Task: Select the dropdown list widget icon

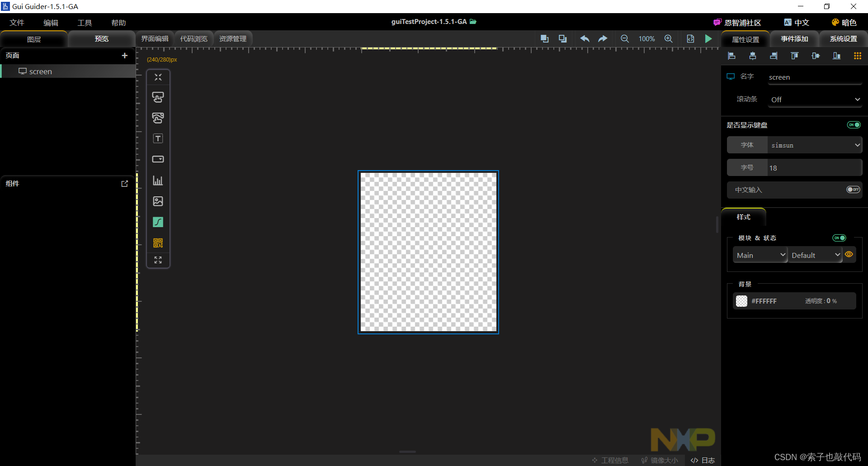Action: point(158,159)
